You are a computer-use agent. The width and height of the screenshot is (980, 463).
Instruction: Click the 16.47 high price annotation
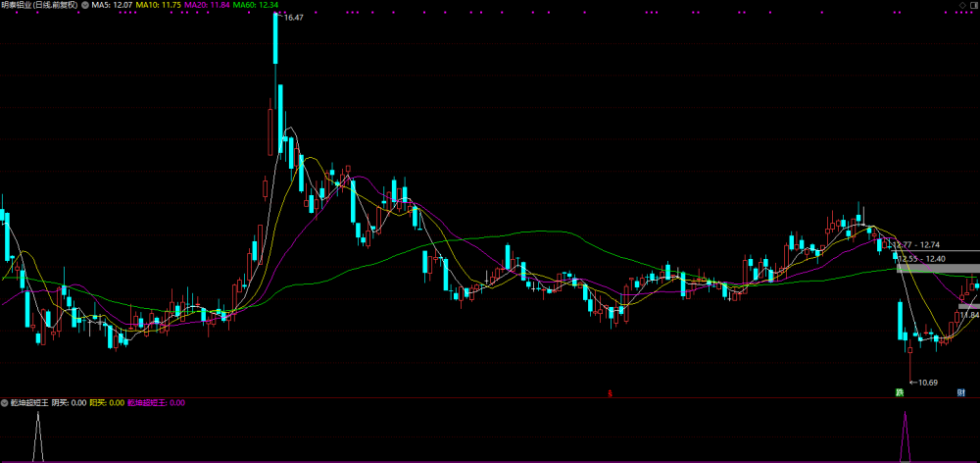(292, 18)
